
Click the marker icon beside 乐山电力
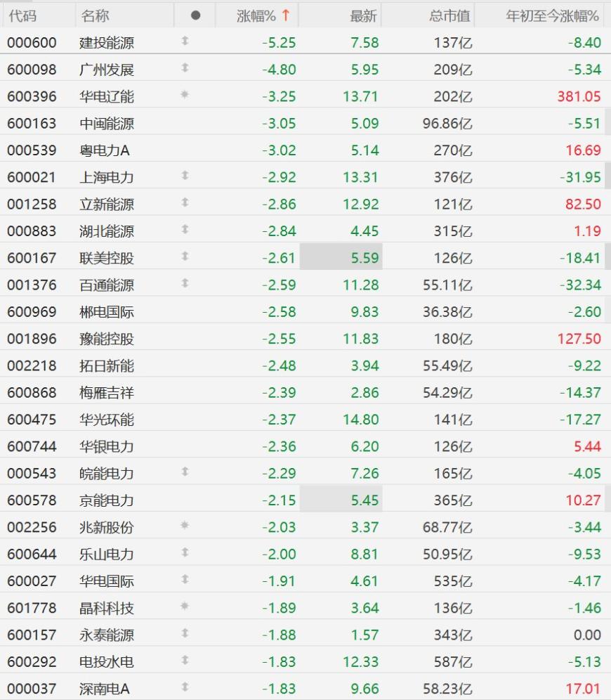pos(185,552)
